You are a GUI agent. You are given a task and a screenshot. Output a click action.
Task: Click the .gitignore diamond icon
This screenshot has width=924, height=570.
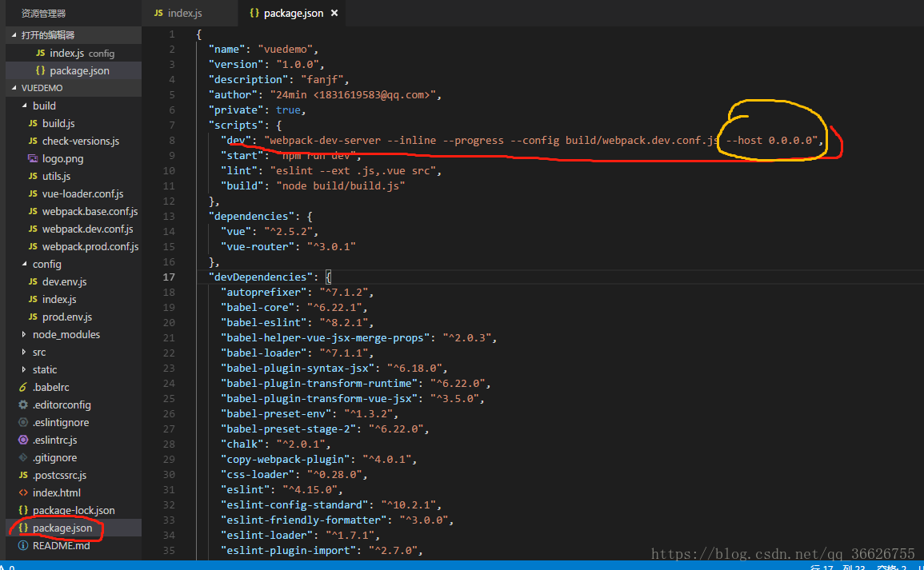coord(23,457)
